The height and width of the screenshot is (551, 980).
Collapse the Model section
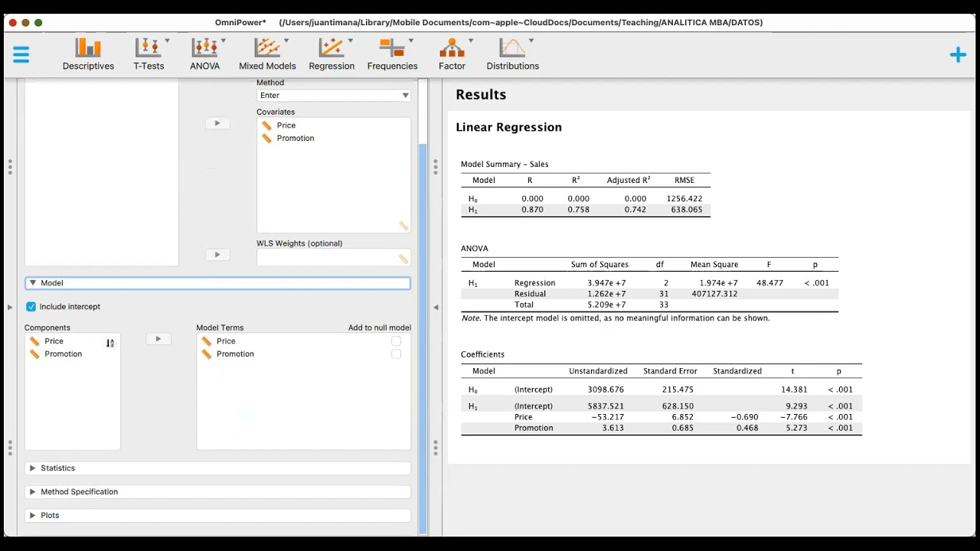point(218,283)
